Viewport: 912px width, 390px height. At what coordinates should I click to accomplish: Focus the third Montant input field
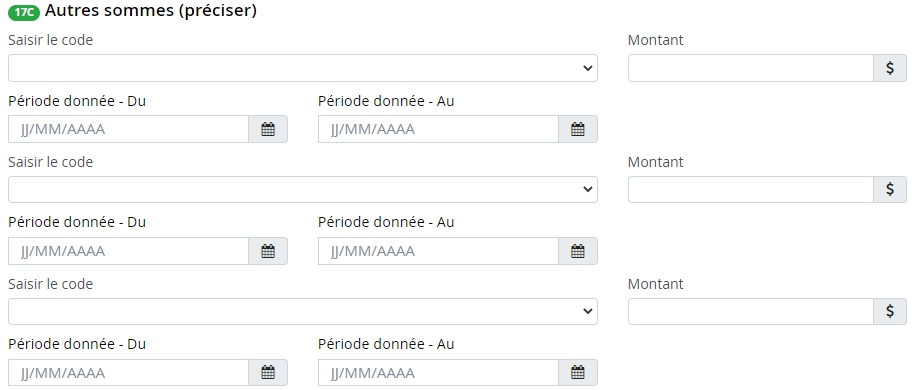tap(751, 312)
